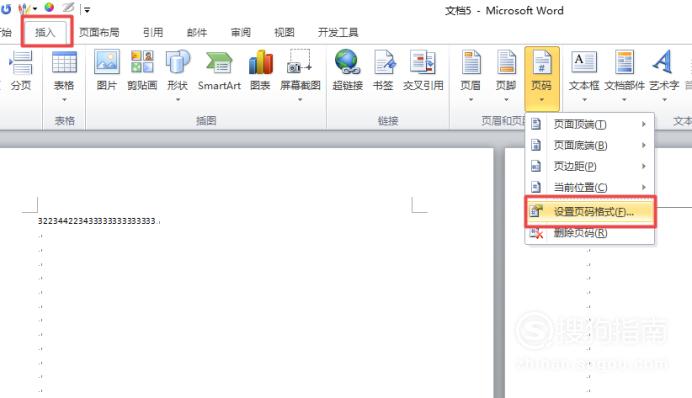
Task: Open the 页面底端(B) submenu
Action: (x=590, y=145)
